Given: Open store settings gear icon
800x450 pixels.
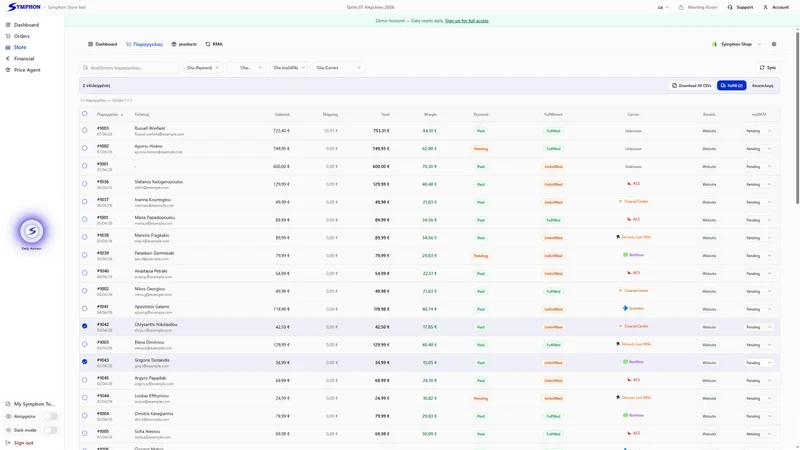Looking at the screenshot, I should pos(774,44).
